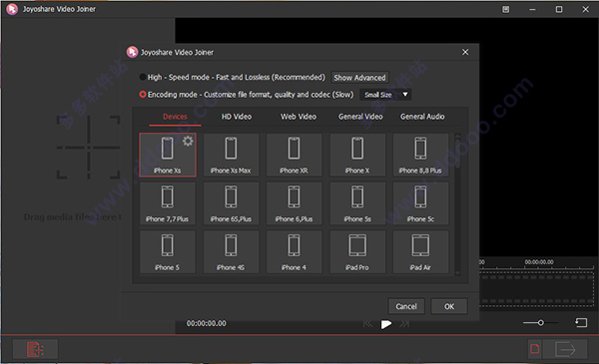Screen dimensions: 599x364
Task: Click the Show Advanced button
Action: pos(359,78)
